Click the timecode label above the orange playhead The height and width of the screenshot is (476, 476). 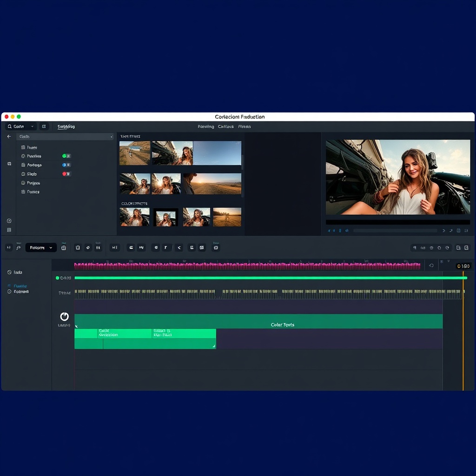click(463, 266)
